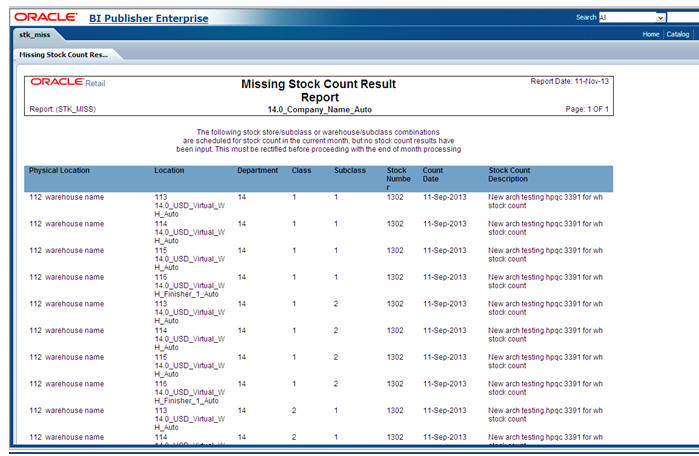The height and width of the screenshot is (456, 699).
Task: Click the first location 113 cell
Action: [x=189, y=205]
